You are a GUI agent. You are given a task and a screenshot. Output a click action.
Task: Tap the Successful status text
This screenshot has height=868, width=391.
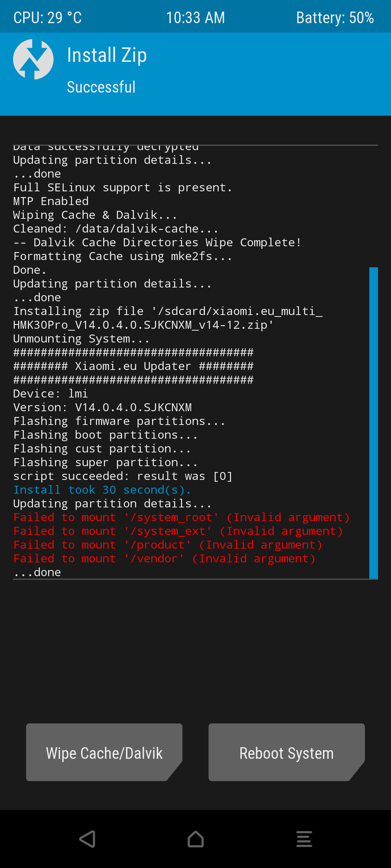(x=101, y=87)
